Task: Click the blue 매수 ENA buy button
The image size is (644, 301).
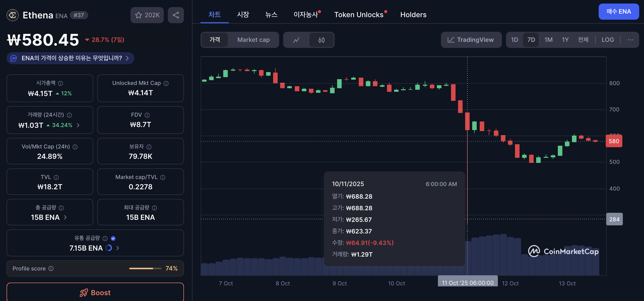Action: [619, 12]
